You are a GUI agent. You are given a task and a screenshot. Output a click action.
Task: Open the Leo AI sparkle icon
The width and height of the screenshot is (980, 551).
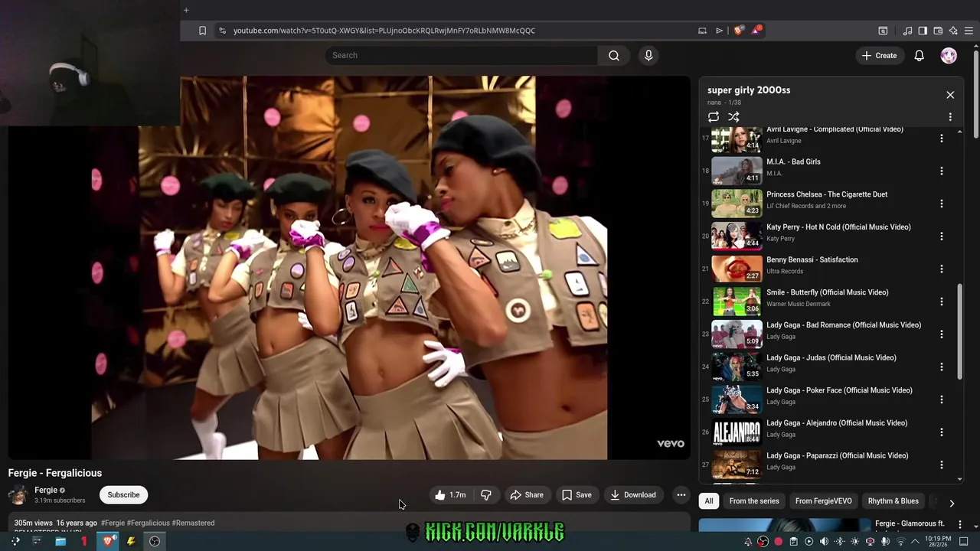(x=953, y=31)
